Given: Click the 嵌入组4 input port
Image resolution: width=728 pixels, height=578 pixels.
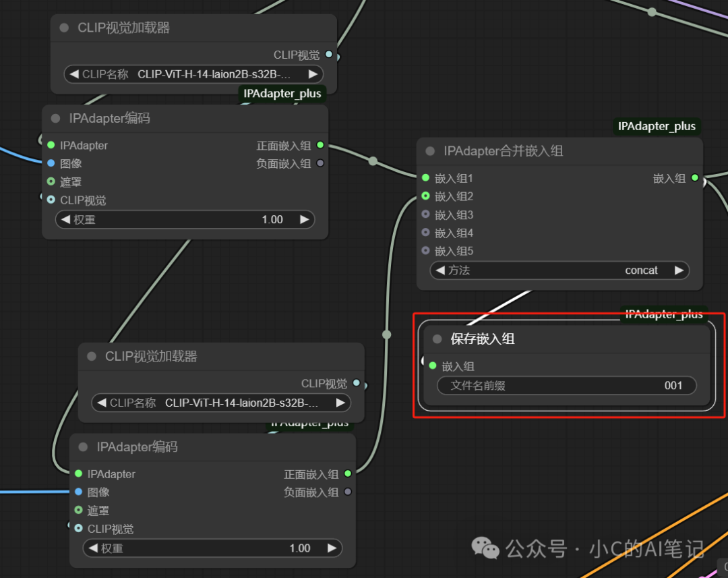Looking at the screenshot, I should pyautogui.click(x=425, y=232).
